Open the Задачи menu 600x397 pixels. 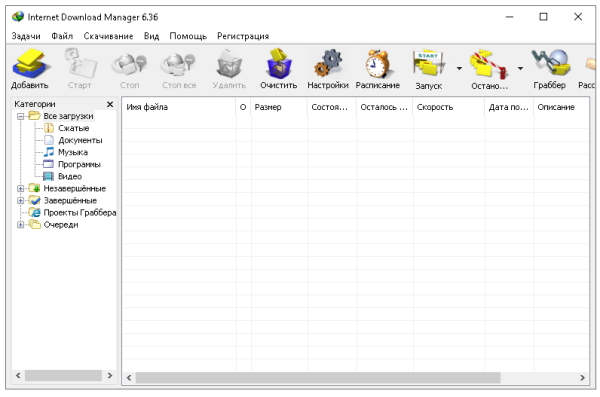(26, 36)
